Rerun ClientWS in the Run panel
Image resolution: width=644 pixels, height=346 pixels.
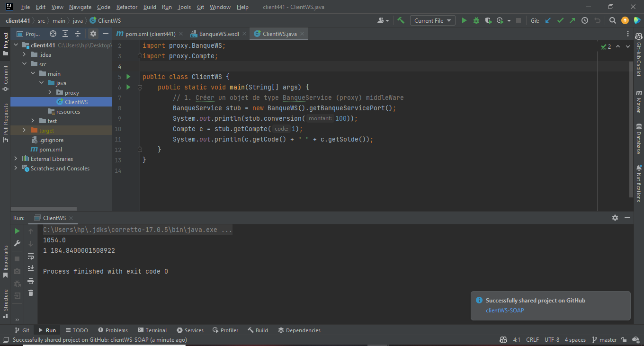17,231
